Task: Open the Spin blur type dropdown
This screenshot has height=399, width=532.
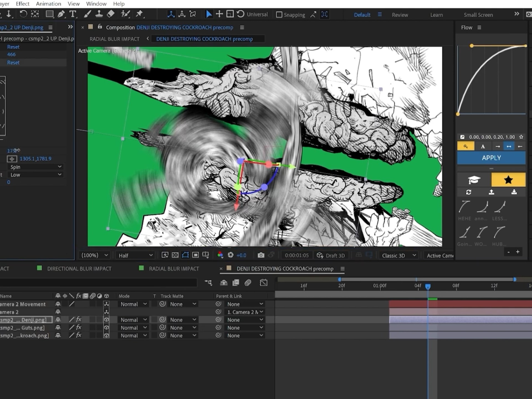Action: [x=35, y=167]
